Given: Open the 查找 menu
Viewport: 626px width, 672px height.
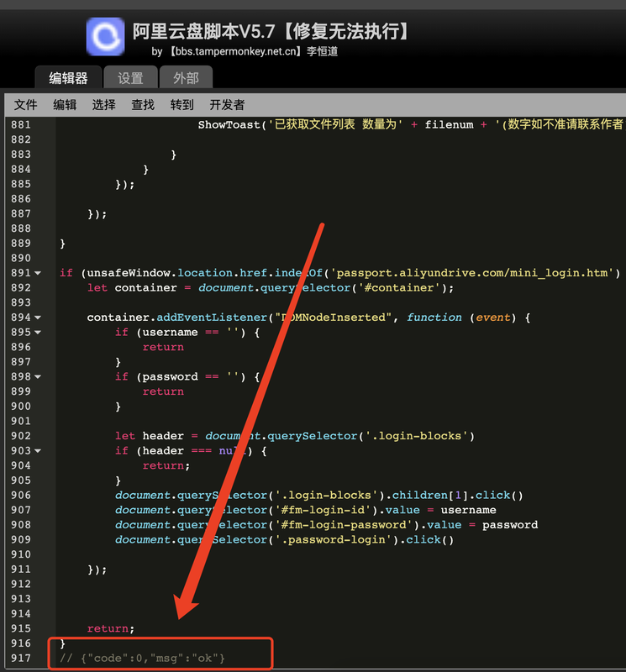Looking at the screenshot, I should (143, 105).
